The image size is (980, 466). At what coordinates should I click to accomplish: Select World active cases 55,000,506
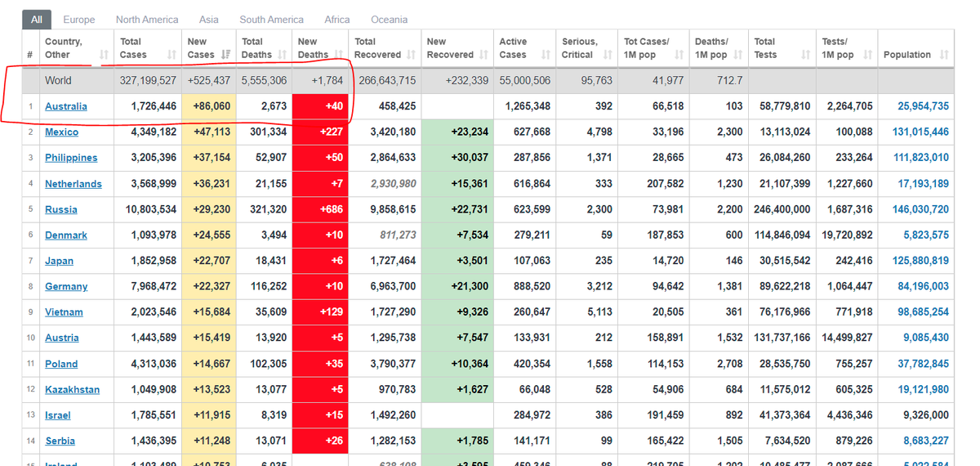523,80
